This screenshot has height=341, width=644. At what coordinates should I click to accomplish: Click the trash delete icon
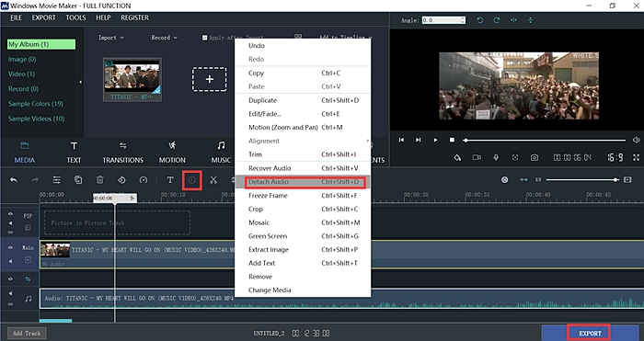tap(99, 180)
